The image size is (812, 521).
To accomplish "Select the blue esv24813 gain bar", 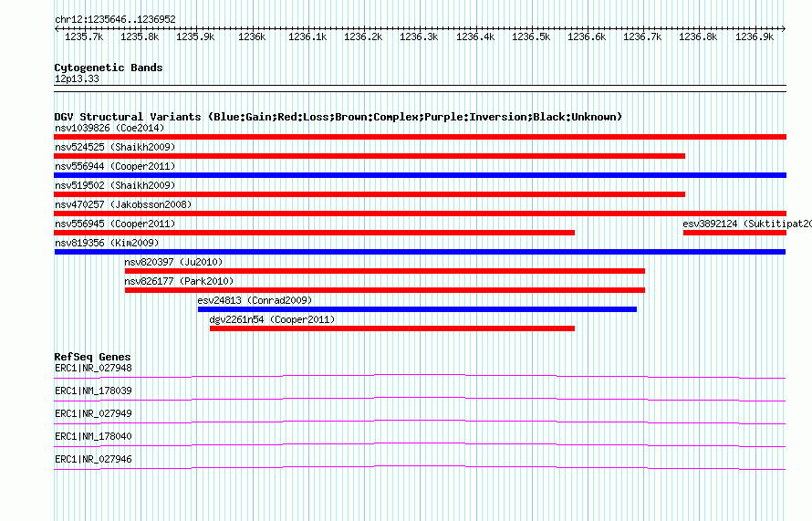I will 417,309.
